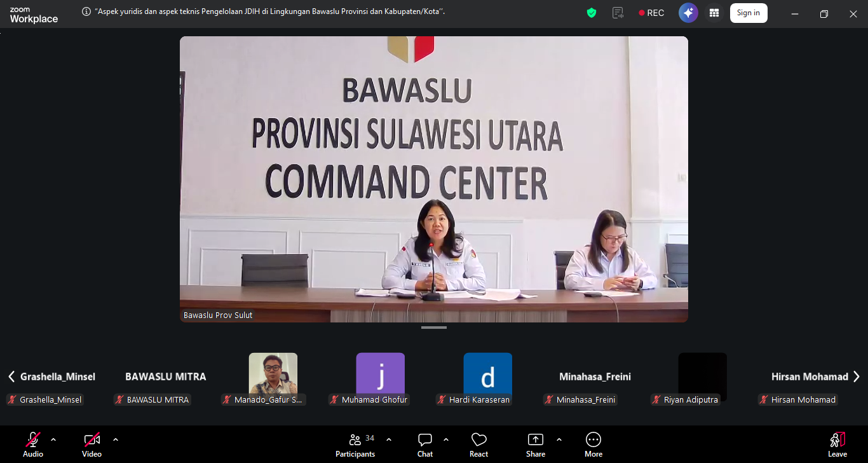868x463 pixels.
Task: Show previous participants with left arrow
Action: point(11,377)
